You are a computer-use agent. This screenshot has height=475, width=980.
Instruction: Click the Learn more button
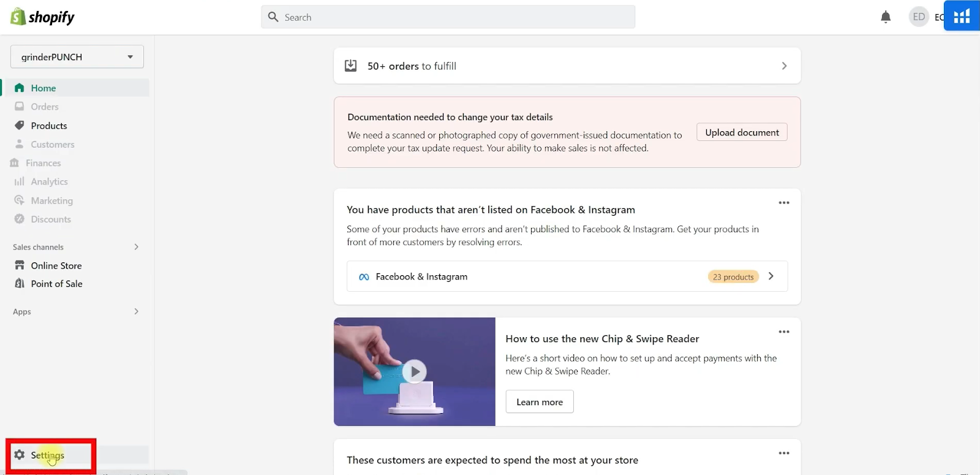(540, 402)
